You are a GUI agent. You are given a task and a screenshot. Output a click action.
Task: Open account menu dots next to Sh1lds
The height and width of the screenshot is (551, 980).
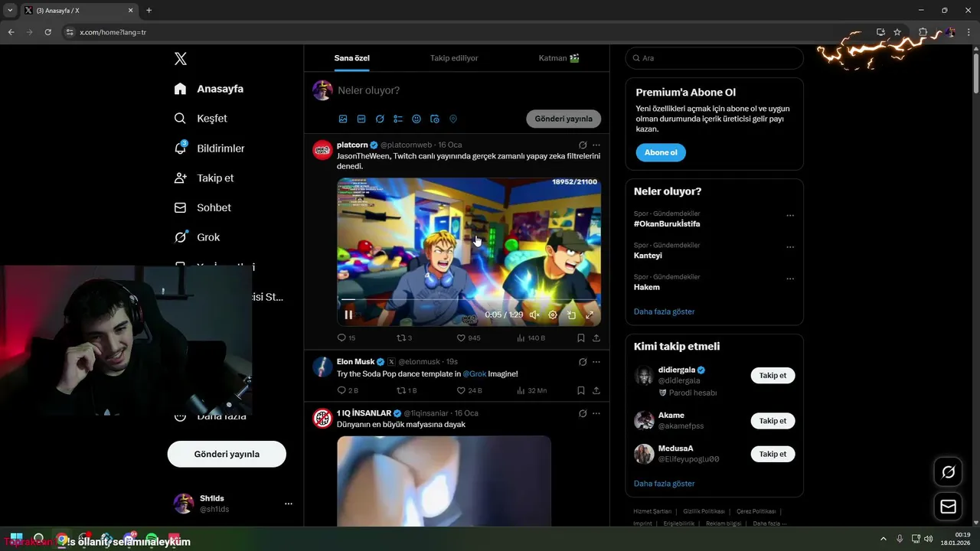289,504
